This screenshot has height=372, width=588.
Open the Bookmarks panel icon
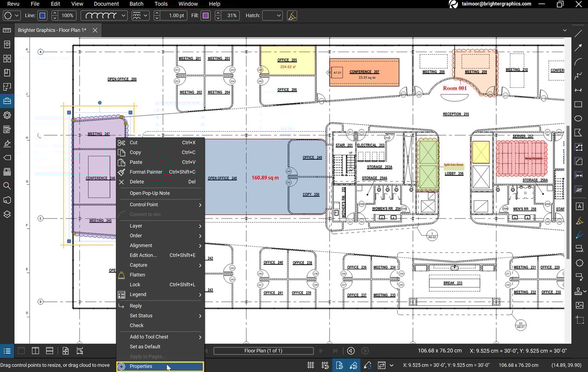pyautogui.click(x=7, y=72)
